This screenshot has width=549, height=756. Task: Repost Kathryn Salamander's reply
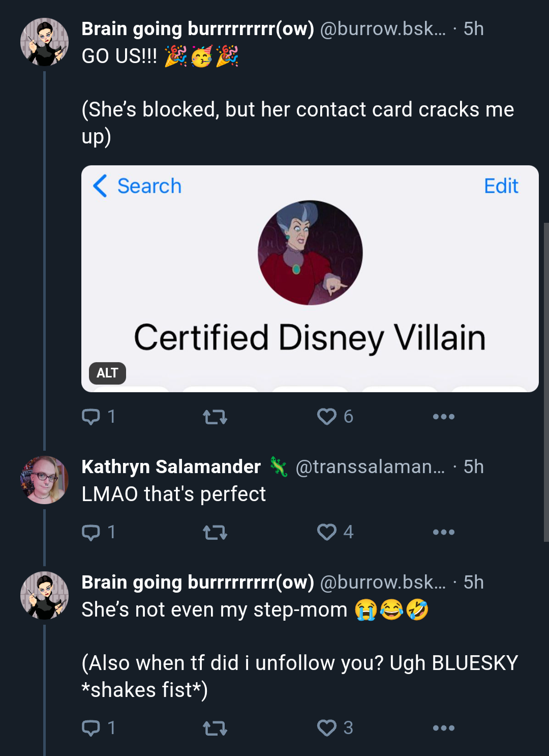(215, 533)
